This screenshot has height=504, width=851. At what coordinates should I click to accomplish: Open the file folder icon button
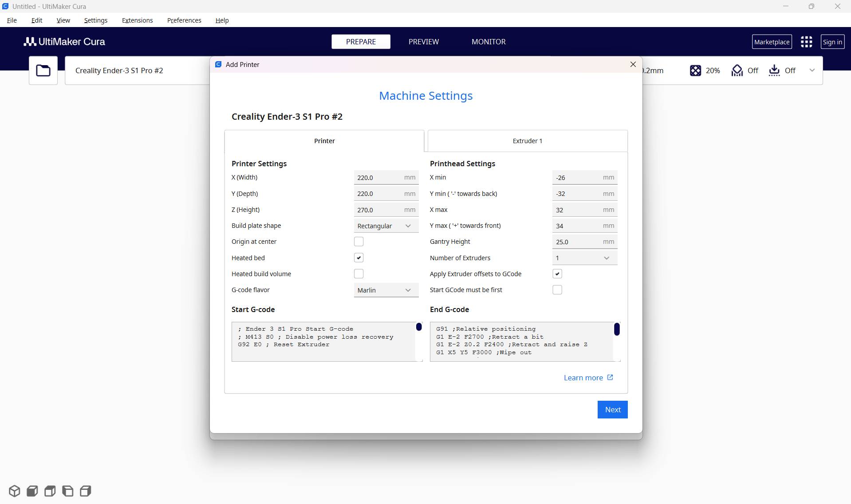[x=43, y=70]
